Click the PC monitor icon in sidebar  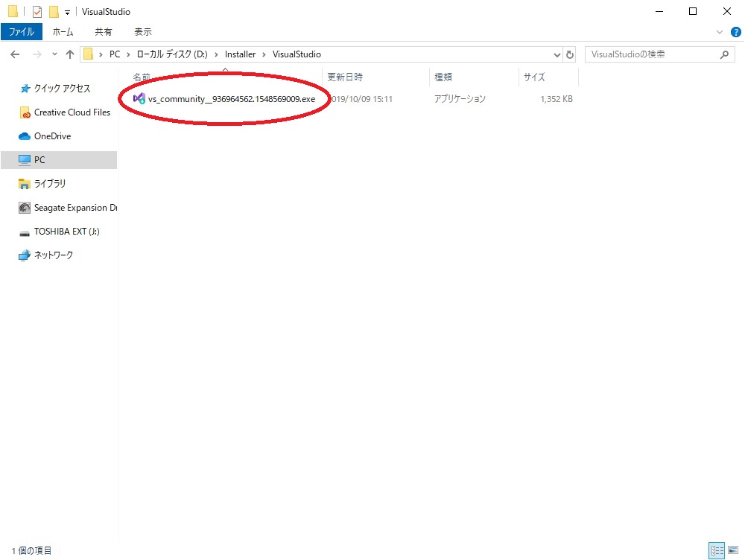(x=25, y=160)
